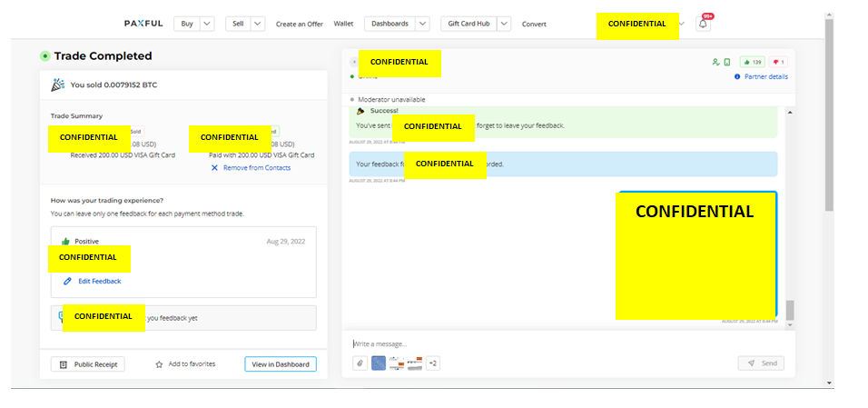Viewport: 868px width, 408px height.
Task: Click the Buy button in navigation
Action: pos(187,24)
